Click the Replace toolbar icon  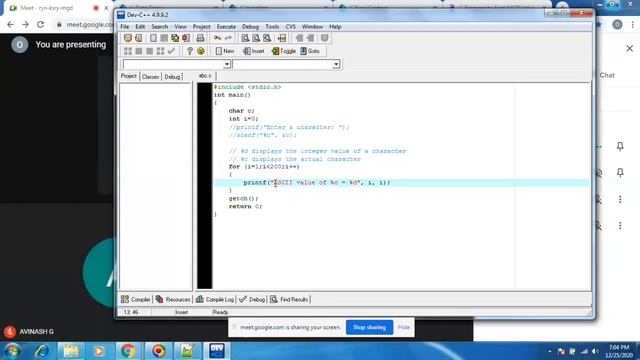(x=256, y=38)
